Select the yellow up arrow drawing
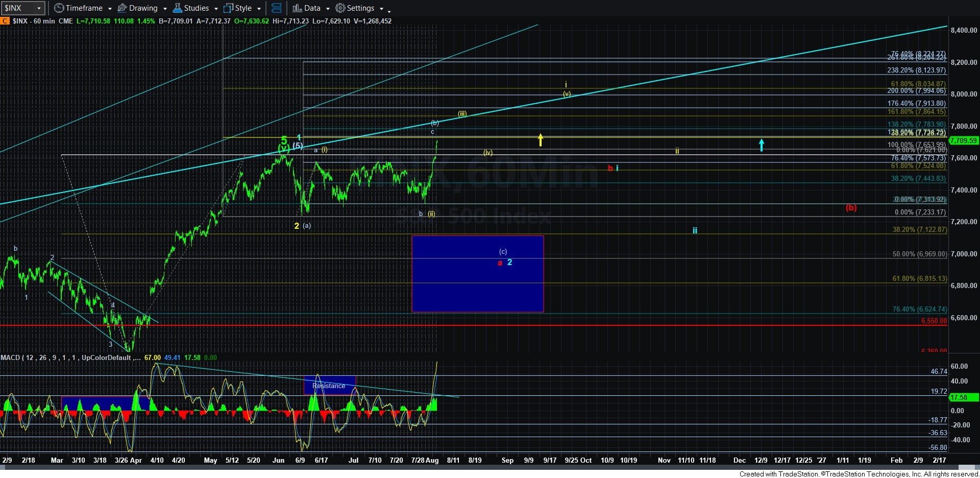Image resolution: width=980 pixels, height=478 pixels. (541, 139)
